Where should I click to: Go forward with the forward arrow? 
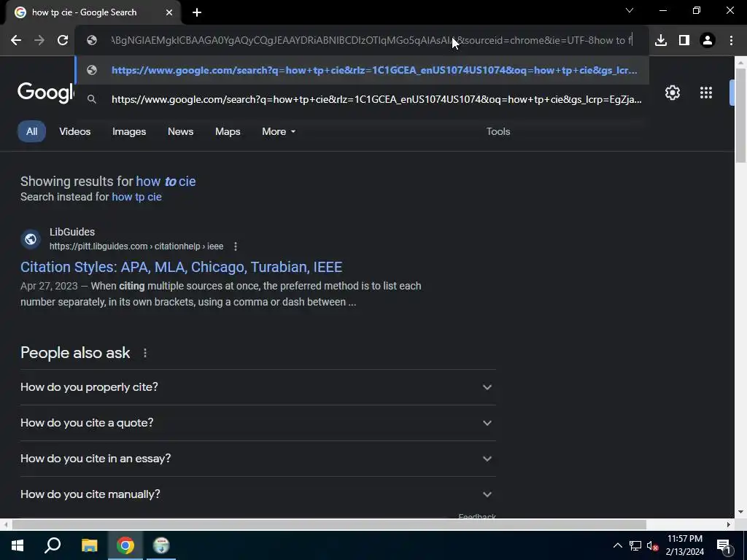[x=39, y=41]
